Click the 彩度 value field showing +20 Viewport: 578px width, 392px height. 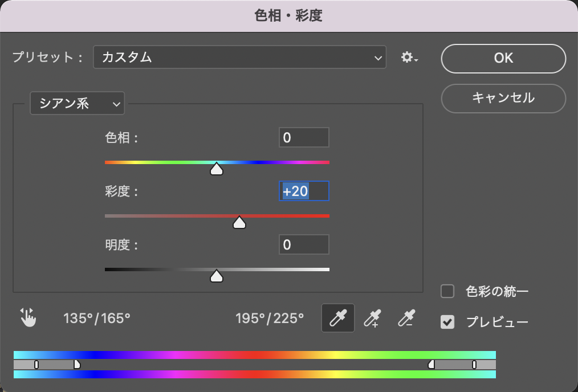(304, 191)
